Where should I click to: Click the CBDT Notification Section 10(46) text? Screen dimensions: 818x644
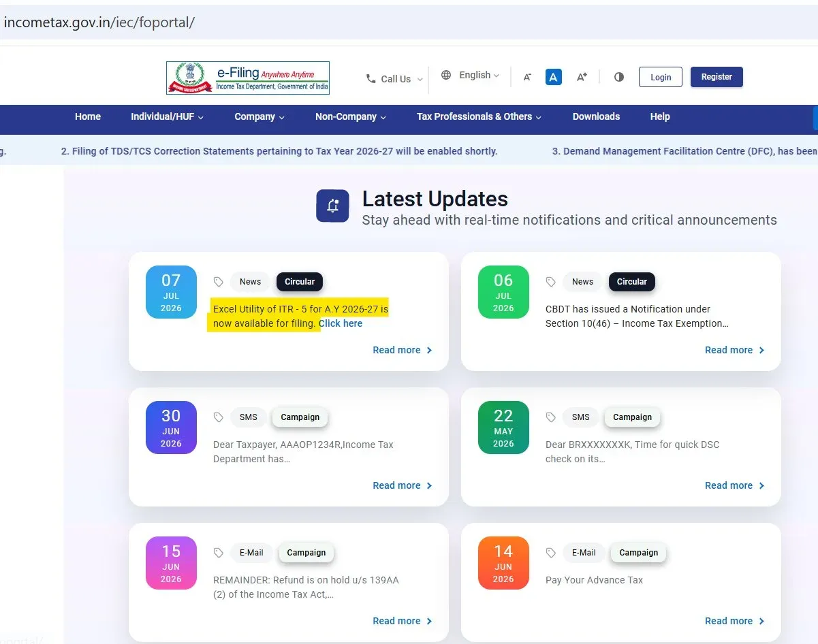click(637, 316)
